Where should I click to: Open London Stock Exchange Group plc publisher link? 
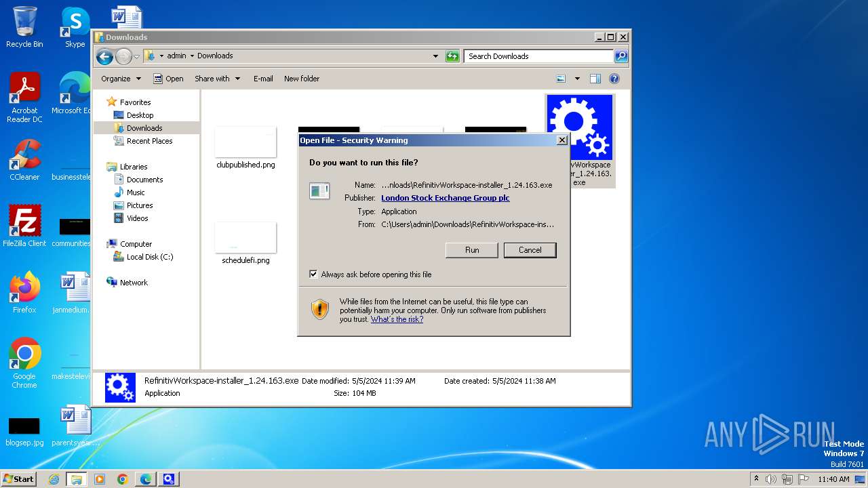(x=445, y=198)
